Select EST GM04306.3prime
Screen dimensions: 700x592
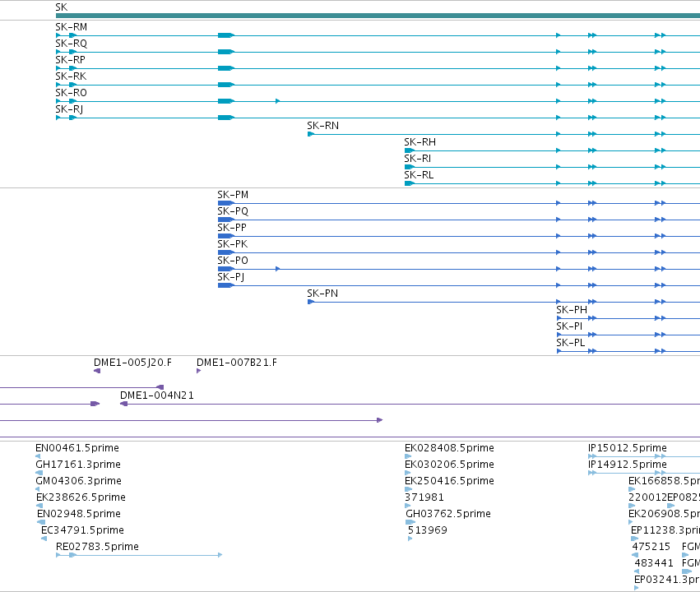click(79, 481)
